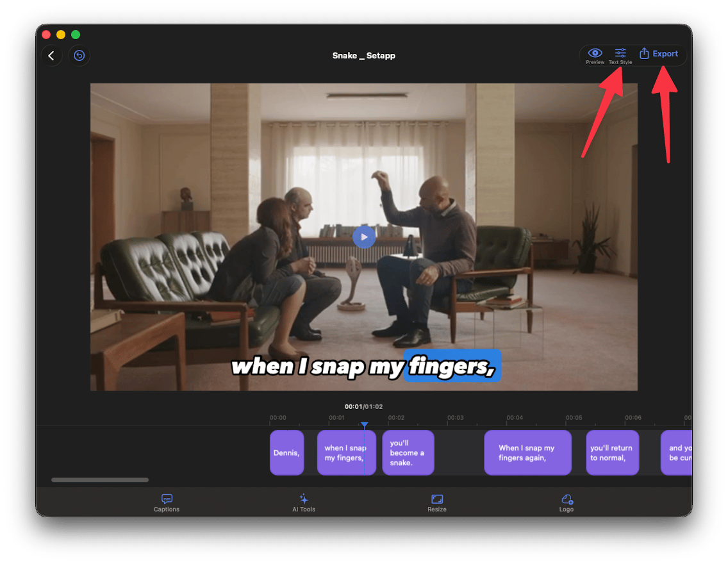Undo the last edit
The image size is (728, 564).
(78, 56)
